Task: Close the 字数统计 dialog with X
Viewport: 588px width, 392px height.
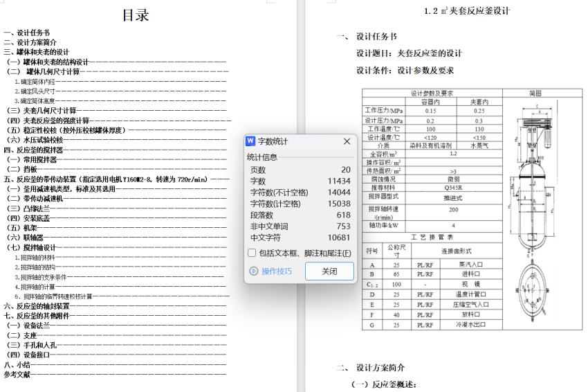Action: pos(347,141)
